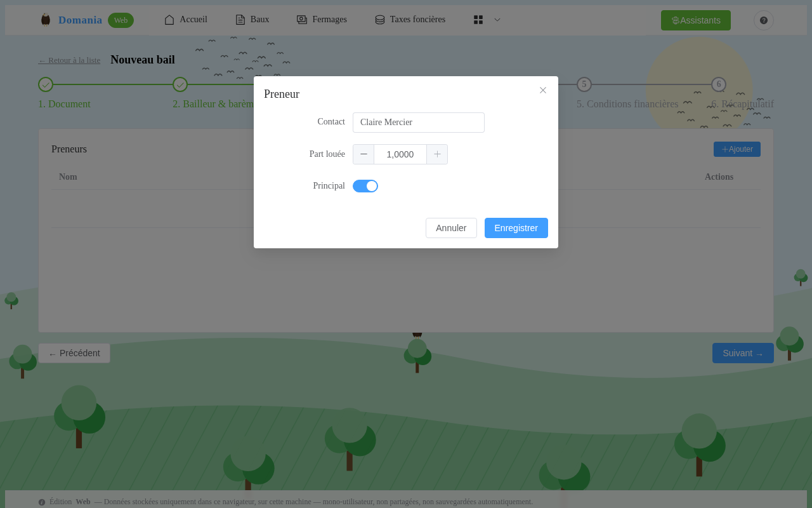Image resolution: width=812 pixels, height=508 pixels.
Task: Click the Nom column header
Action: pos(68,177)
